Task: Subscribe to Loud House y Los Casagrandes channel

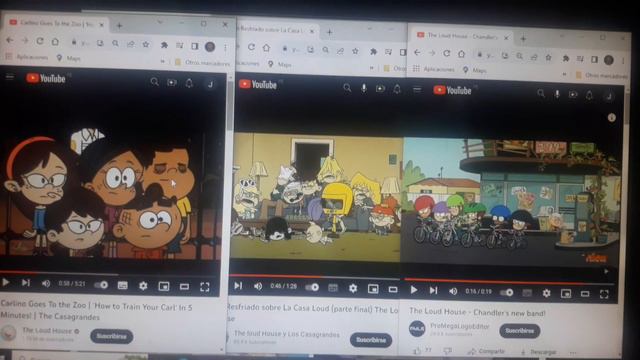Action: (371, 340)
